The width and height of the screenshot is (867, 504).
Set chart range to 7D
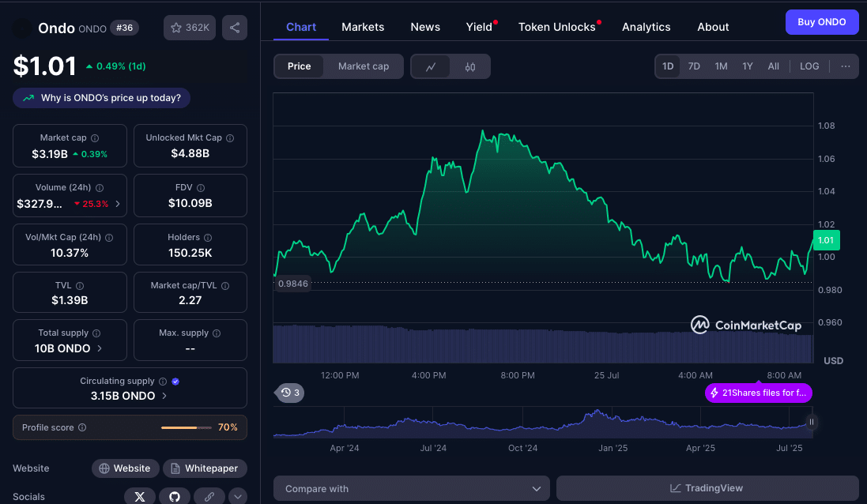[x=694, y=66]
